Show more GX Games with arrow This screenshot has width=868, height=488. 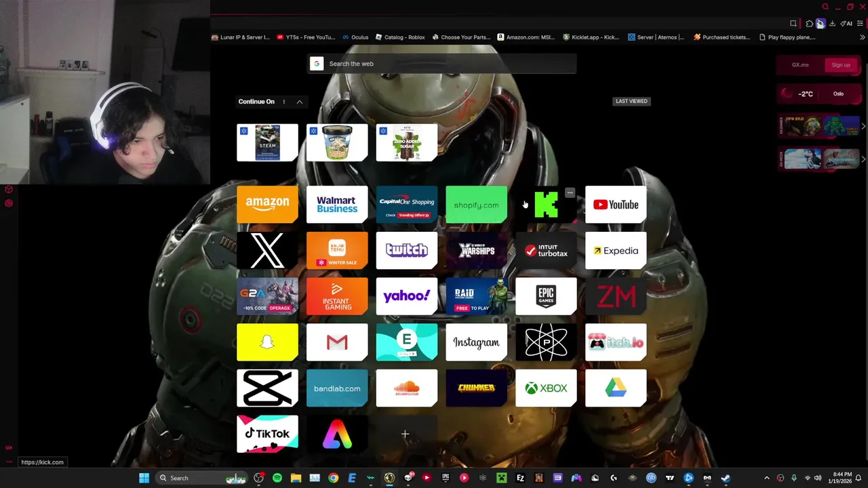863,127
